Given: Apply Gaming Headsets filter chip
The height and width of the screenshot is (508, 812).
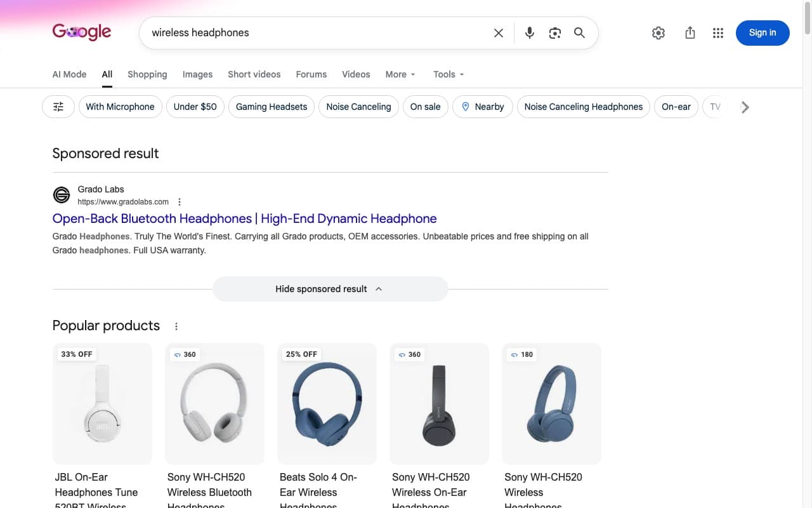Looking at the screenshot, I should pos(272,107).
